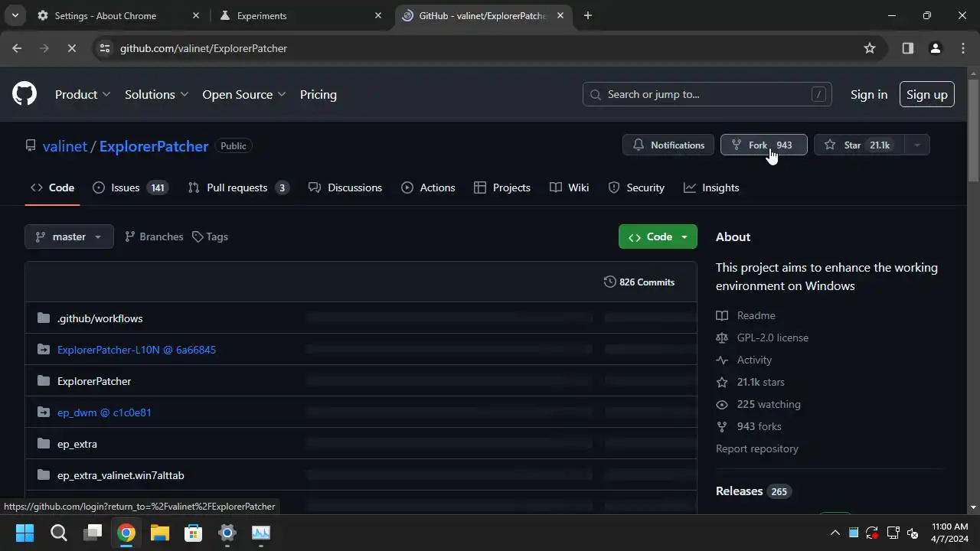Image resolution: width=980 pixels, height=551 pixels.
Task: Open ExplorerPatcher-L10N submodule link
Action: (136, 350)
